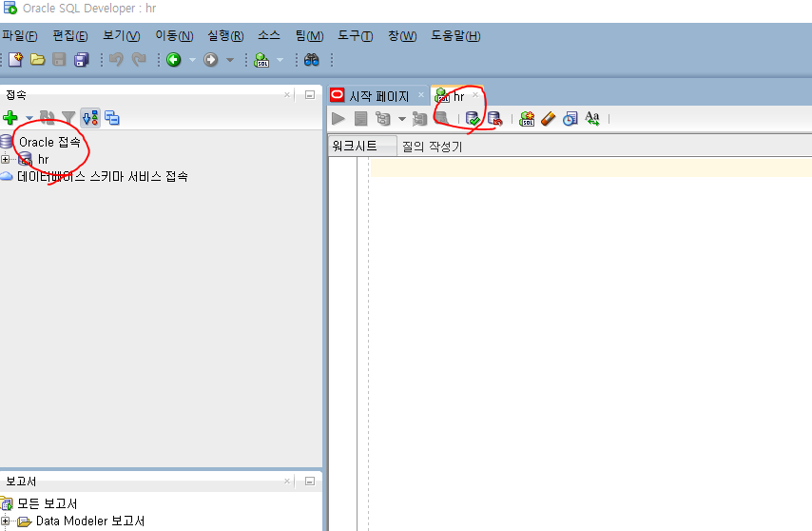Switch to 시작 페이지 tab

point(378,96)
